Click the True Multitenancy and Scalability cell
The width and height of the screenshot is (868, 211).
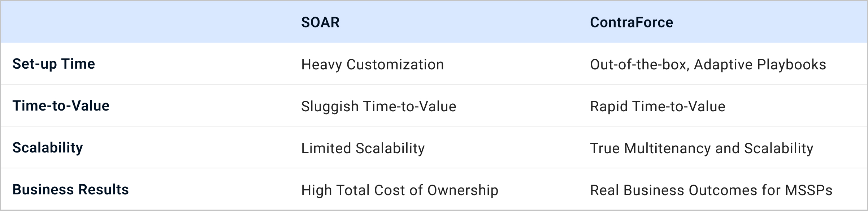(702, 148)
